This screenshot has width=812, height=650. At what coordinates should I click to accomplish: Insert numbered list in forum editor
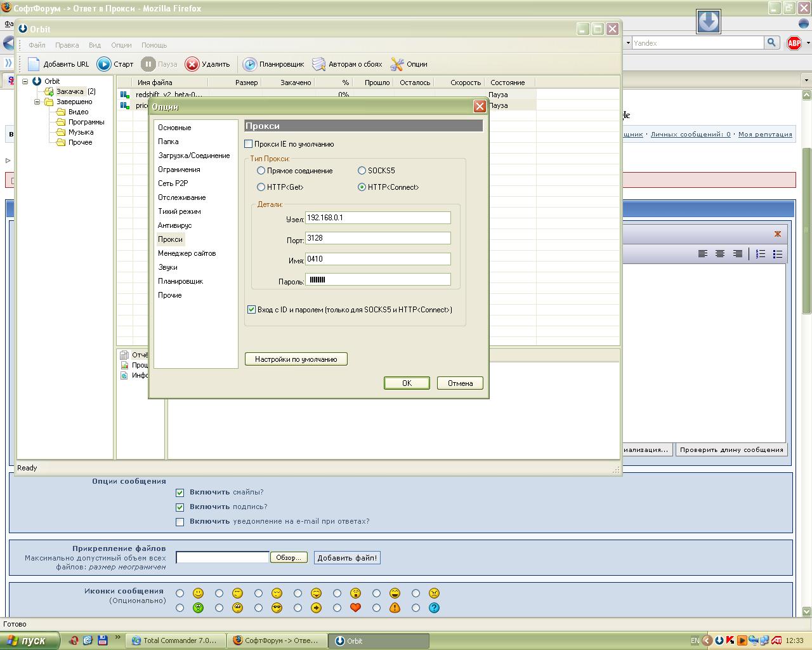[x=761, y=254]
